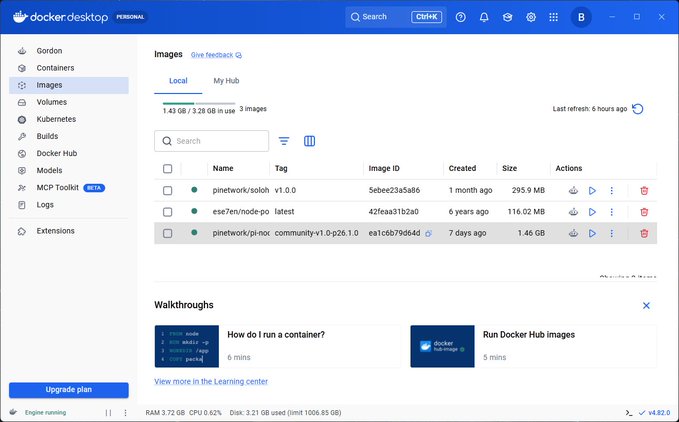Sort by the Created column header
Viewport: 679px width, 422px height.
pos(462,168)
